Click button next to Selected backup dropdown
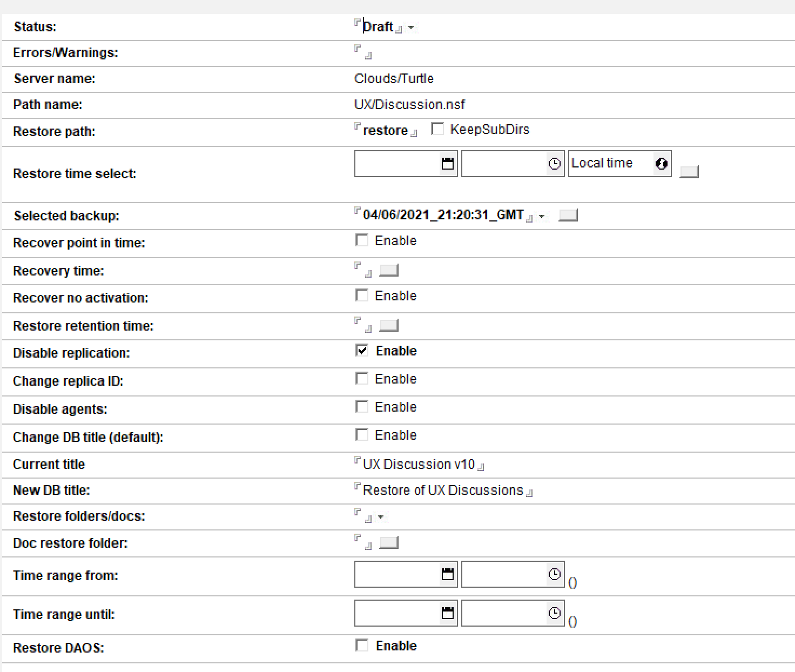This screenshot has width=795, height=672. (x=568, y=216)
